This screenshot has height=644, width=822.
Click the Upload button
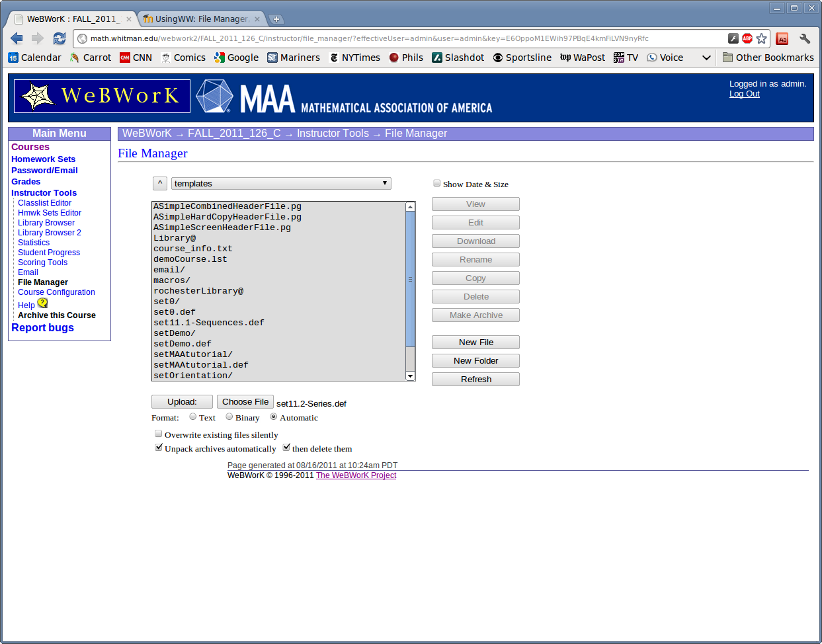pyautogui.click(x=182, y=401)
